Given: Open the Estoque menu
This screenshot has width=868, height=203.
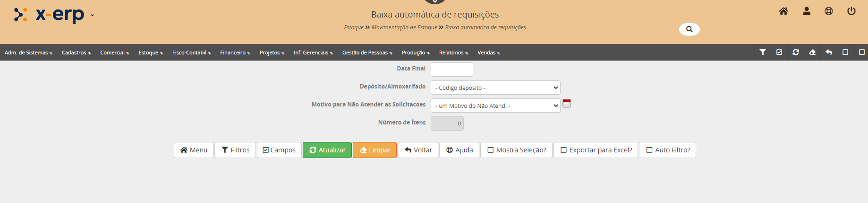Looking at the screenshot, I should coord(150,53).
